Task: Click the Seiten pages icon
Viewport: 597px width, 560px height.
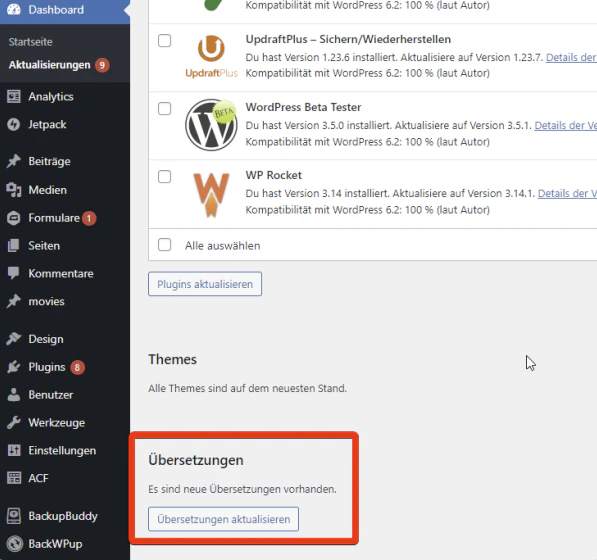Action: tap(14, 246)
